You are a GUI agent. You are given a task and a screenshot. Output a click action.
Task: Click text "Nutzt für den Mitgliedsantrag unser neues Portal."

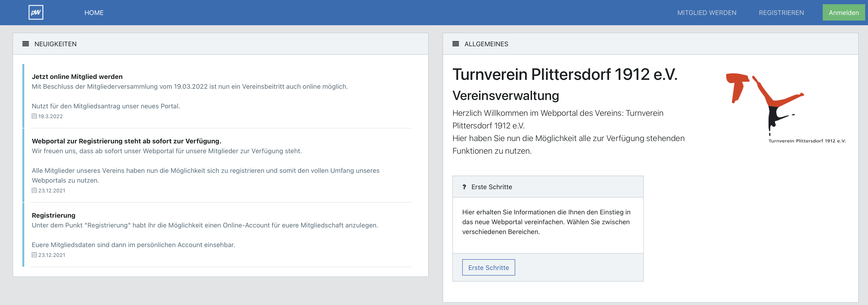(x=106, y=106)
